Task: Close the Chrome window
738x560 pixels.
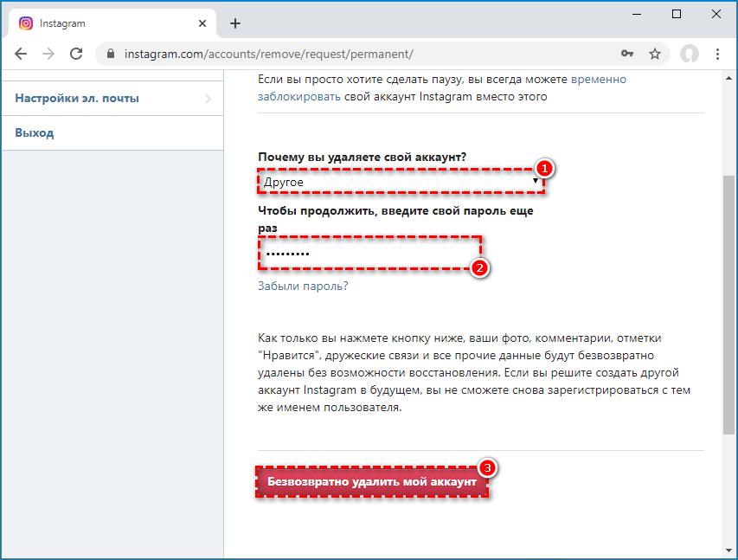Action: pyautogui.click(x=716, y=14)
